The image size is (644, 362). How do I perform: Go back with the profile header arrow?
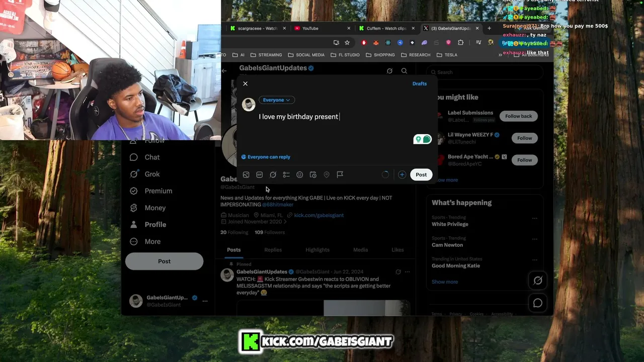tap(224, 71)
